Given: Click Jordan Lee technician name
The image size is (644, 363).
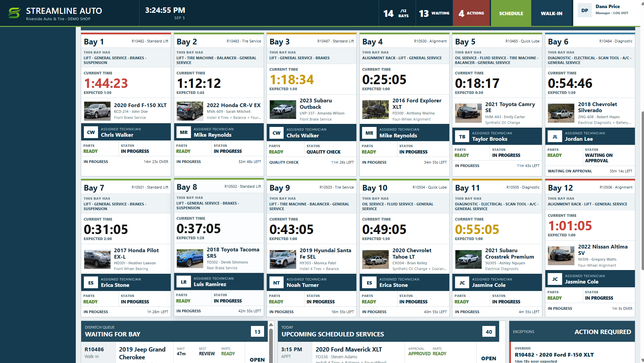Looking at the screenshot, I should coord(579,139).
